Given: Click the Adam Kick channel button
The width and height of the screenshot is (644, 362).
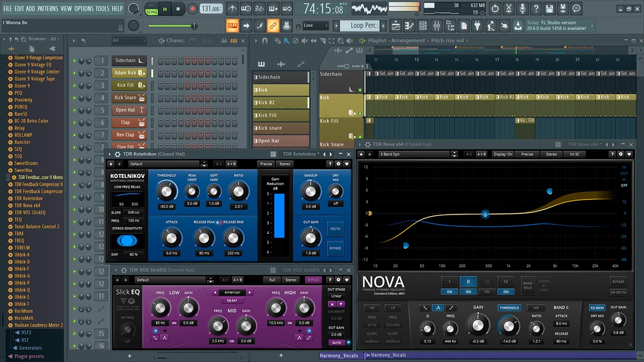Looking at the screenshot, I should pos(129,73).
